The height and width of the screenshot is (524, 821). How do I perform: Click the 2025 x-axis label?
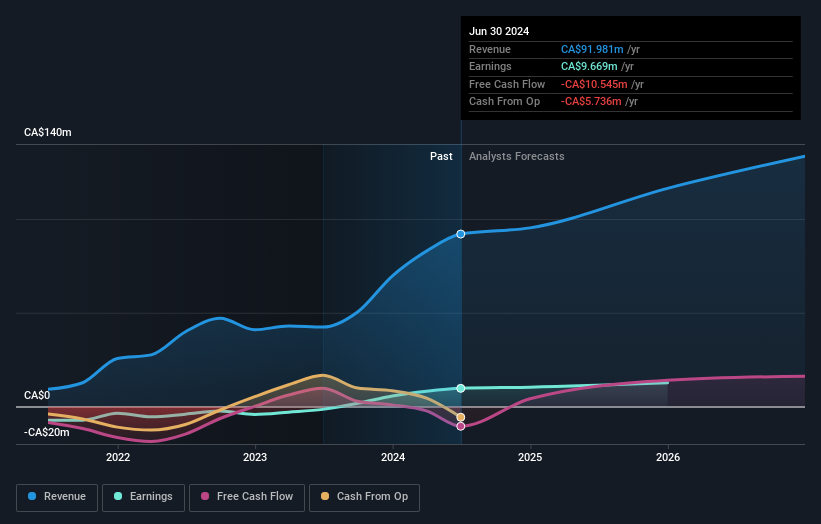[530, 458]
